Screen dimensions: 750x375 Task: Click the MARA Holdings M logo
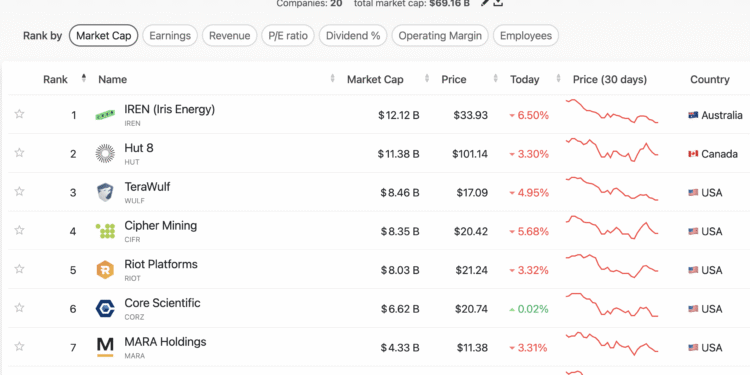click(x=105, y=347)
